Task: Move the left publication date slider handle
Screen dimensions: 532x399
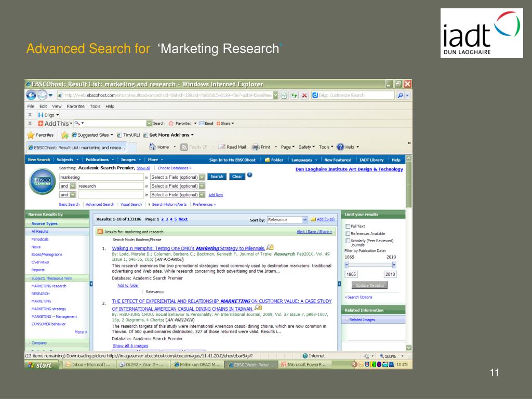Action: point(347,264)
